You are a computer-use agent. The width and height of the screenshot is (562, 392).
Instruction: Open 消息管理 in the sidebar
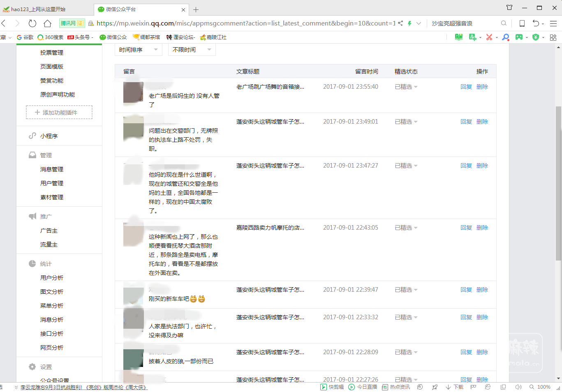click(x=52, y=169)
